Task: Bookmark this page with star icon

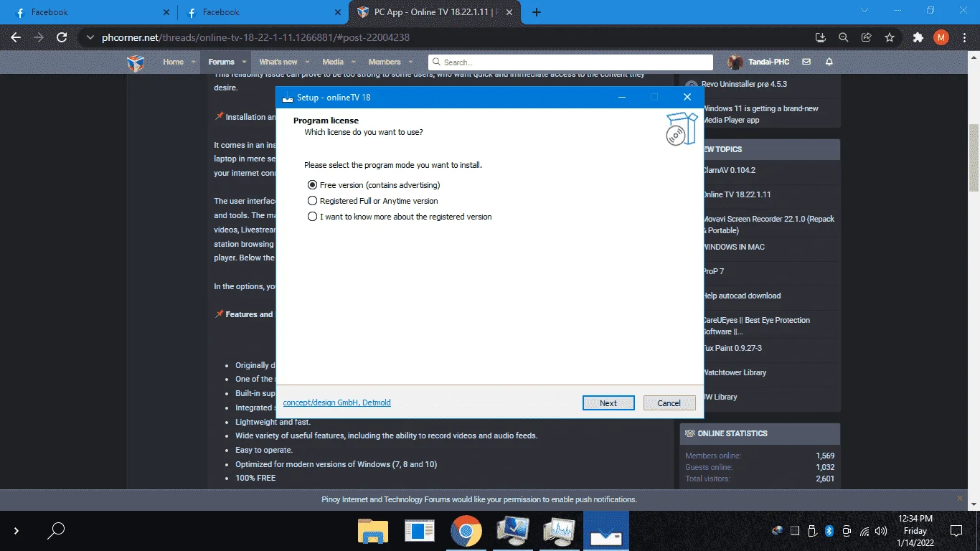Action: (890, 37)
